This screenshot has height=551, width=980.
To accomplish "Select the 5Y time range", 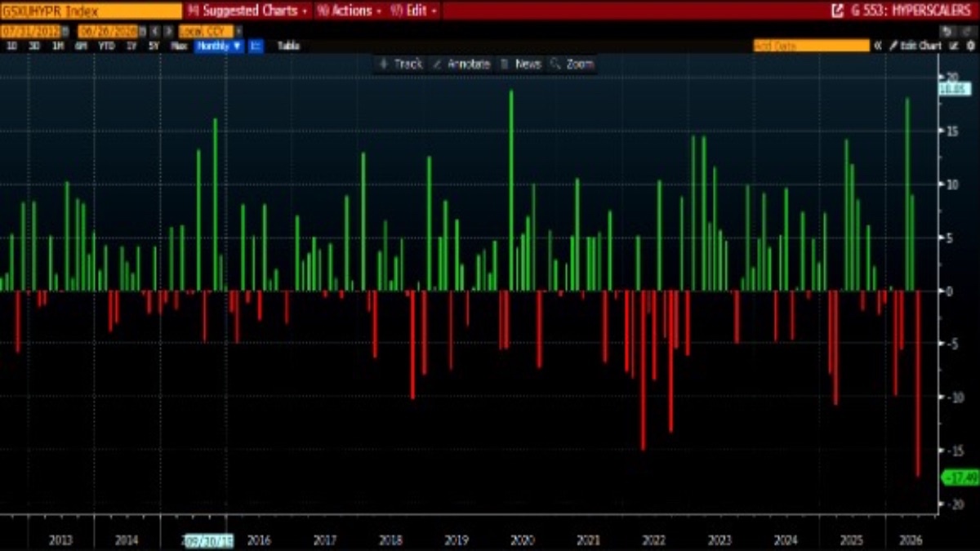I will point(154,47).
